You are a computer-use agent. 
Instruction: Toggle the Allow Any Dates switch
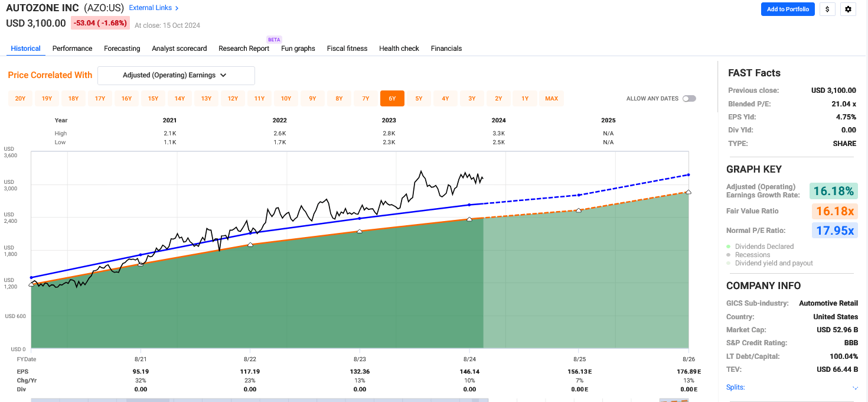coord(688,99)
